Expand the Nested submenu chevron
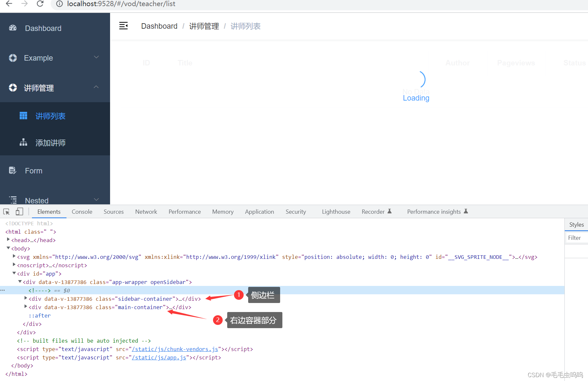 (96, 200)
